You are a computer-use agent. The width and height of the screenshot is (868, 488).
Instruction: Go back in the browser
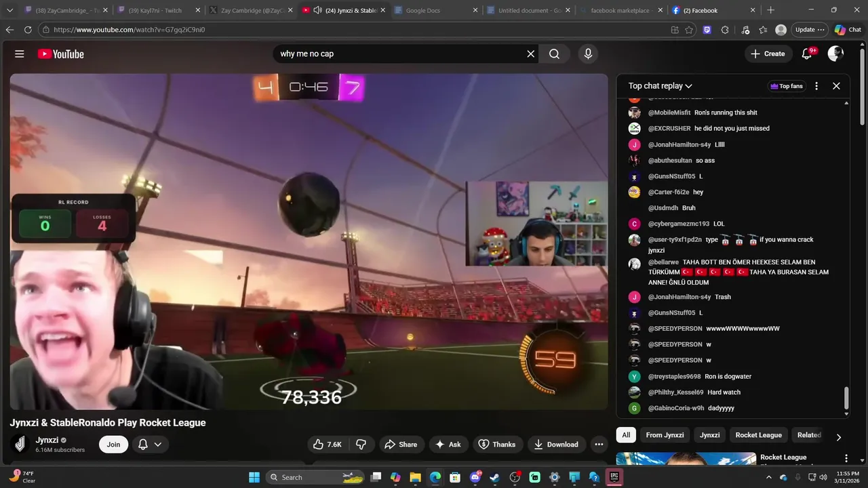(9, 30)
